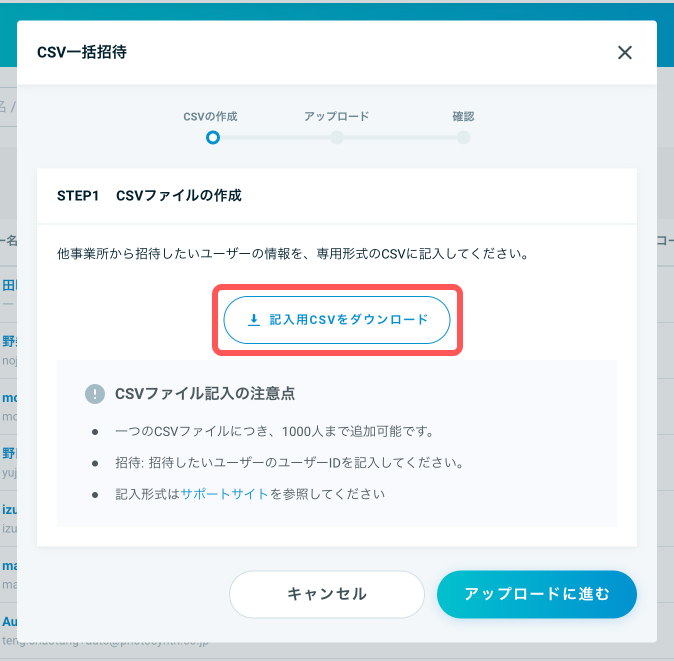Select the 確認 step circle

463,138
